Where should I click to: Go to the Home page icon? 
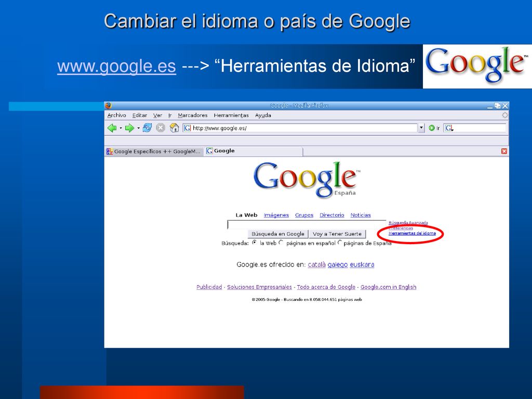175,128
